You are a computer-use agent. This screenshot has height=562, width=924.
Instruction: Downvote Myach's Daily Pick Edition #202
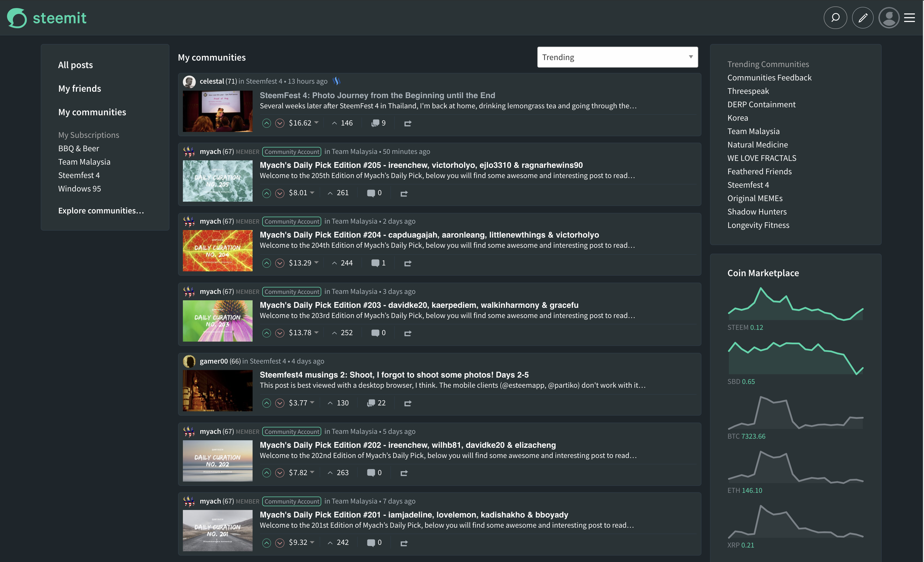click(280, 473)
